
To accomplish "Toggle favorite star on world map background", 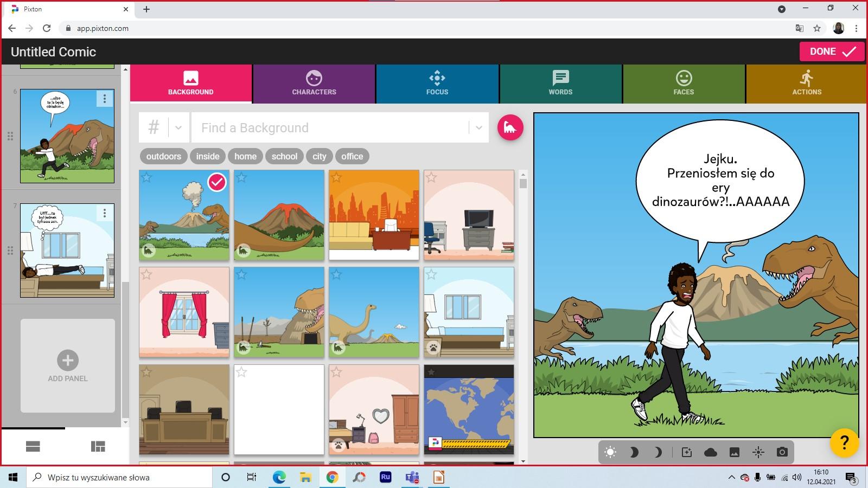I will point(431,373).
